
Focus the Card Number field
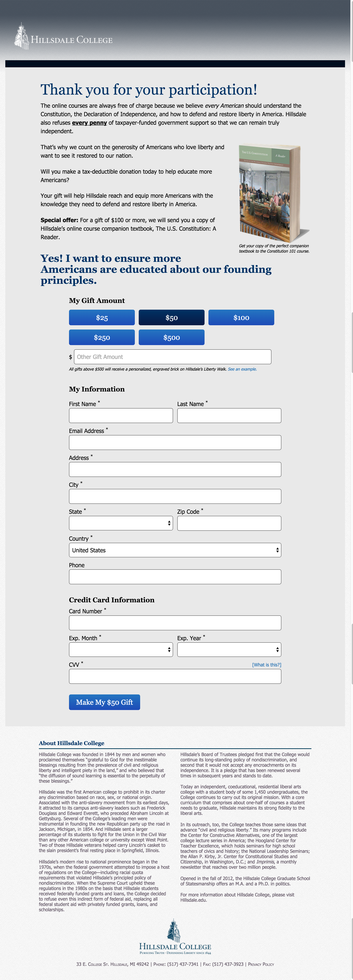pos(175,623)
